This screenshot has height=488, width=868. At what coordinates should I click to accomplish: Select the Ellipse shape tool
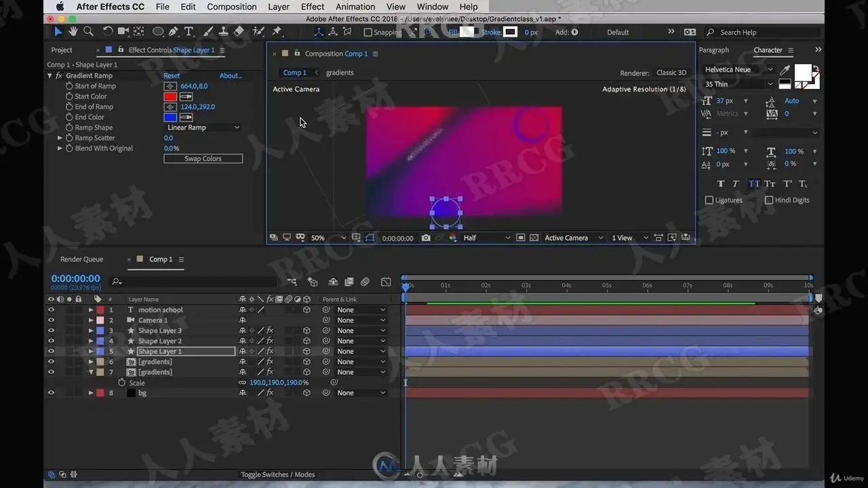[158, 31]
